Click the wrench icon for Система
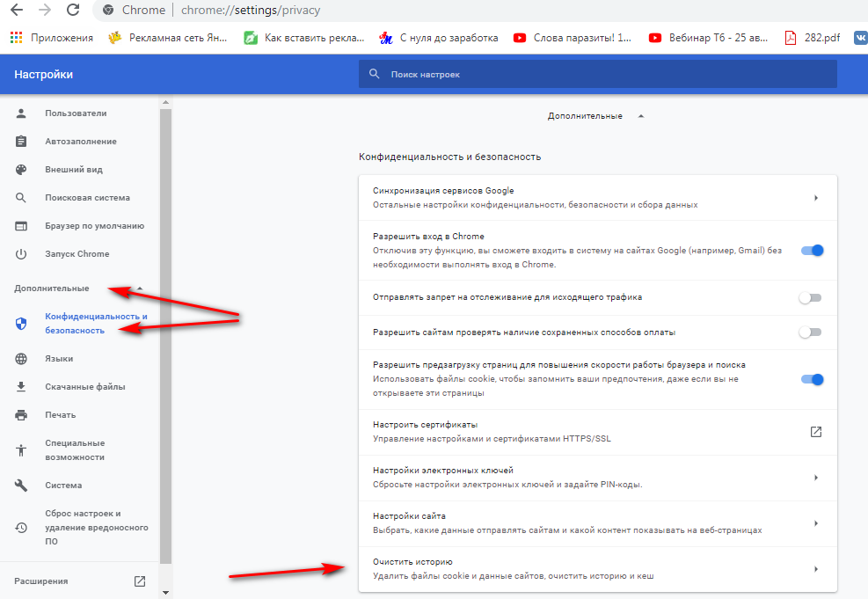868x599 pixels. 21,485
